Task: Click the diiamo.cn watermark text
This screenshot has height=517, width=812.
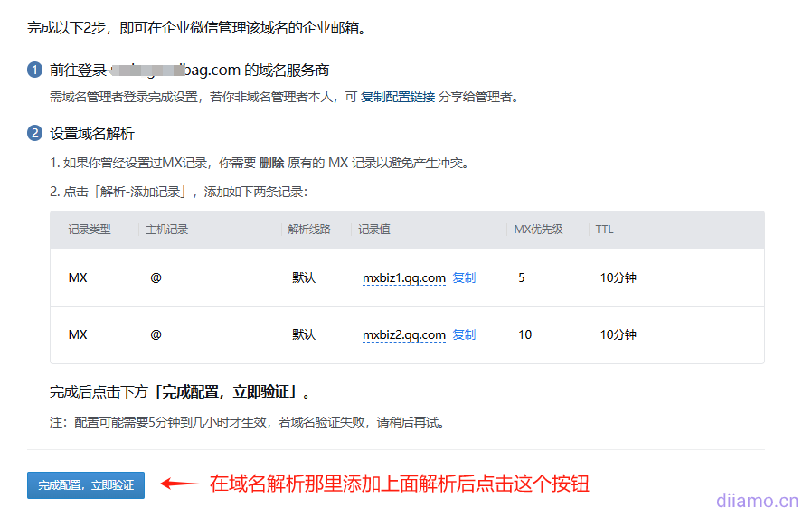Action: click(757, 500)
